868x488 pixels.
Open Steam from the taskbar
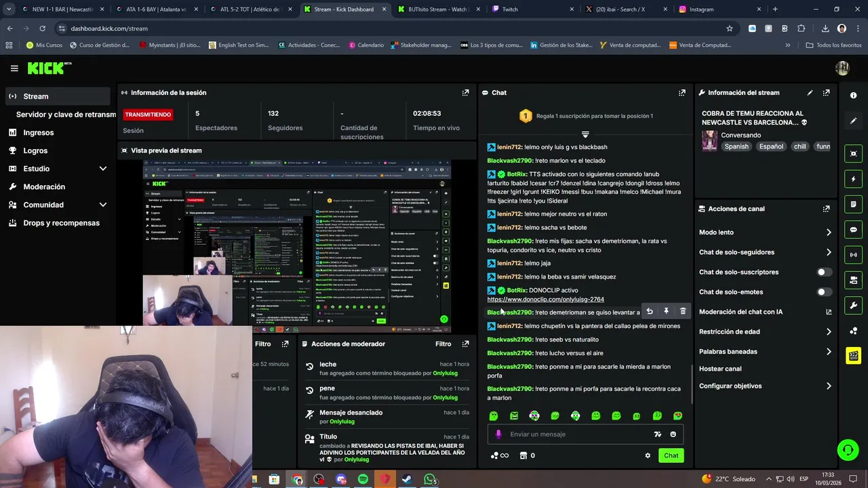pyautogui.click(x=407, y=480)
